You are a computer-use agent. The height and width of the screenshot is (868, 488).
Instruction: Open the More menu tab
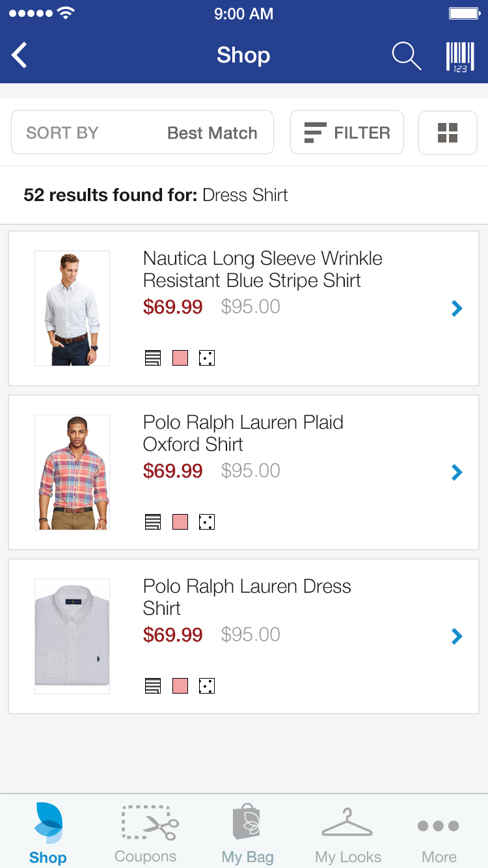tap(439, 833)
